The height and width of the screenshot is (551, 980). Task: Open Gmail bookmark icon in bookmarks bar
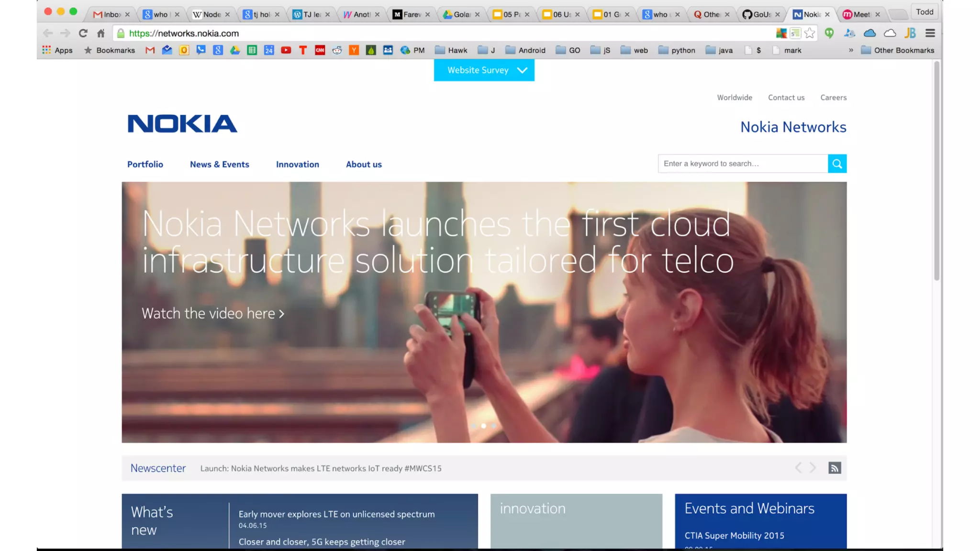(150, 50)
